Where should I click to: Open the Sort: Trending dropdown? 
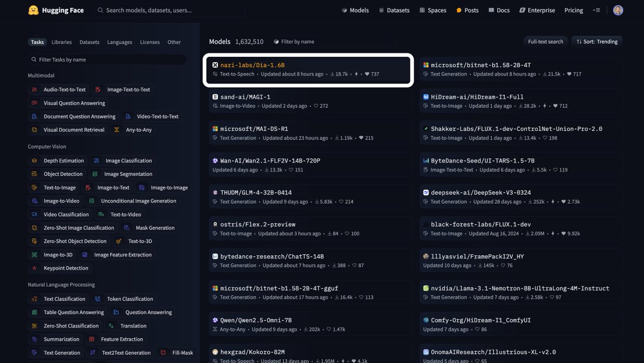point(597,42)
